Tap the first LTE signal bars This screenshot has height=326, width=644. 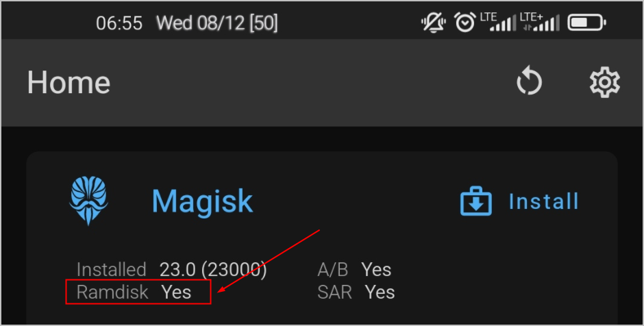(497, 22)
